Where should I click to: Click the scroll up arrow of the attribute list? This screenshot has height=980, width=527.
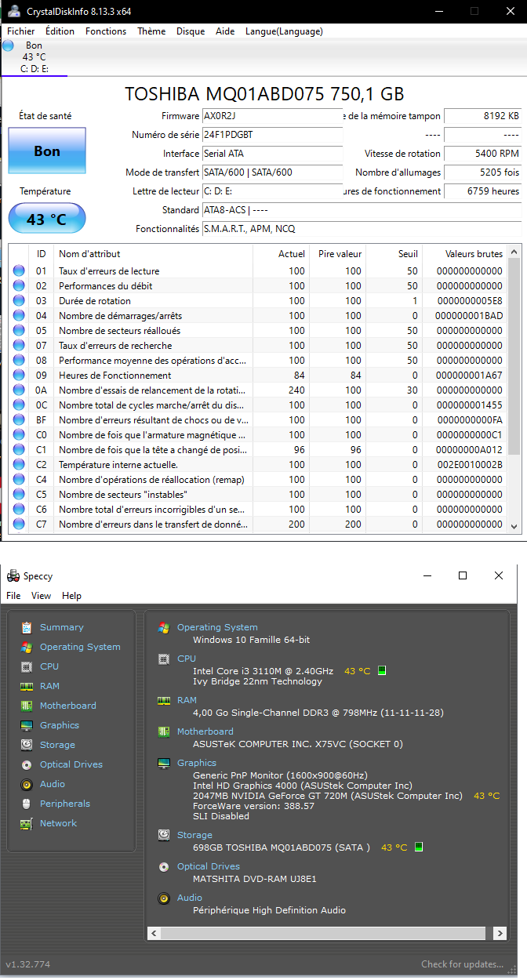pyautogui.click(x=514, y=252)
